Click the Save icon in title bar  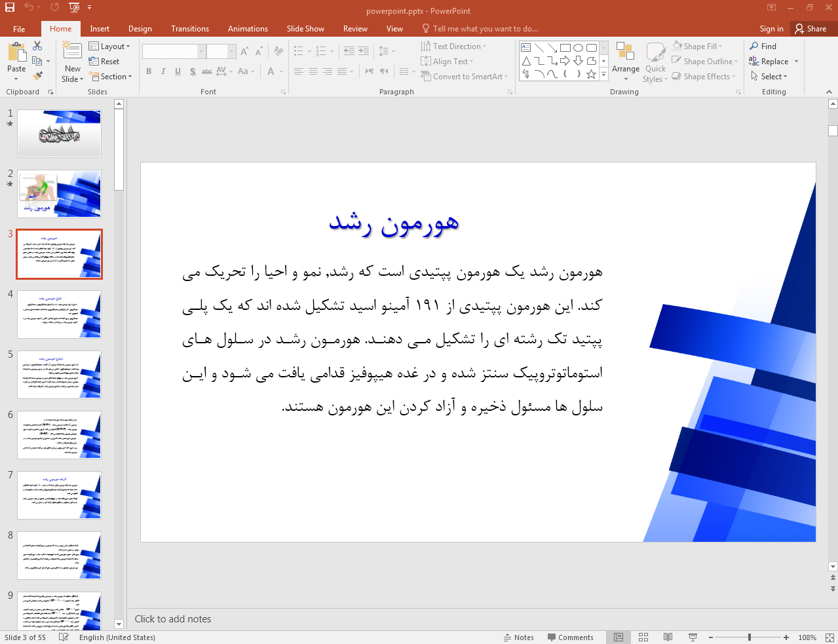(x=10, y=7)
